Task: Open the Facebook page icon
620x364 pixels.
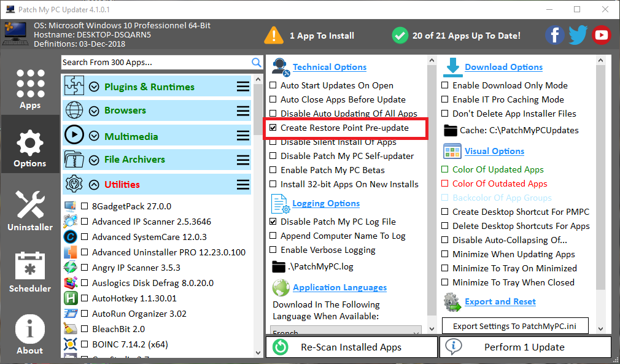Action: (554, 35)
